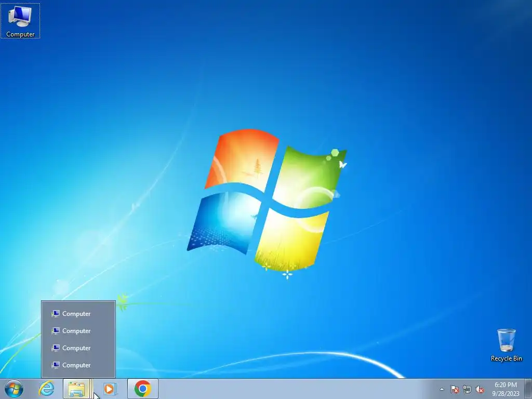
Task: Click the muted volume tray icon
Action: click(x=480, y=389)
